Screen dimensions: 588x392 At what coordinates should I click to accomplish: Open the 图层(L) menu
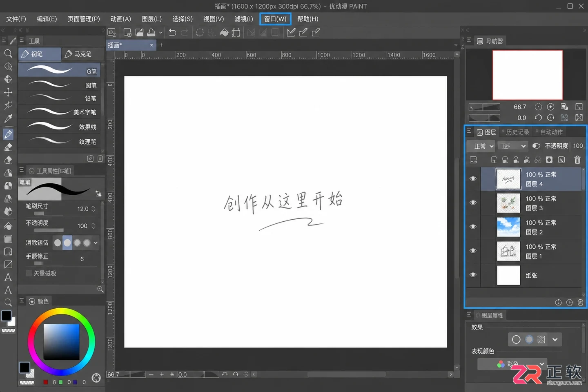point(151,19)
